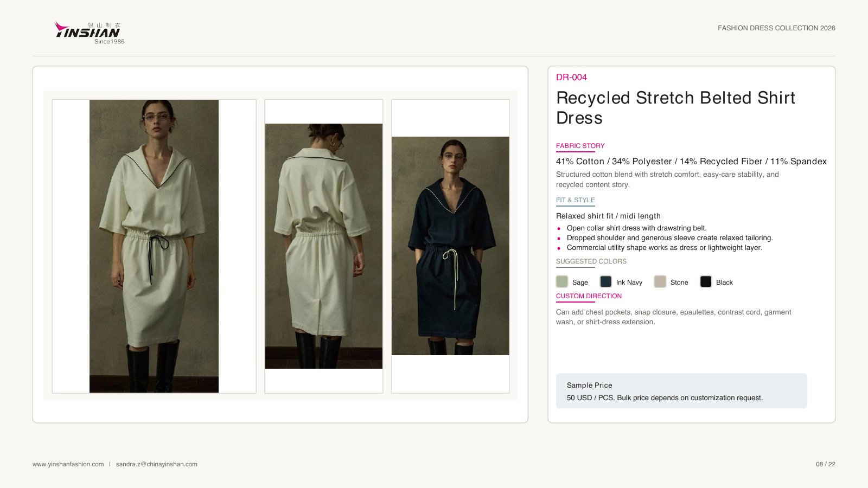Image resolution: width=868 pixels, height=488 pixels.
Task: Click the FASHION DRESS COLLECTION 2026 header
Action: pos(776,28)
